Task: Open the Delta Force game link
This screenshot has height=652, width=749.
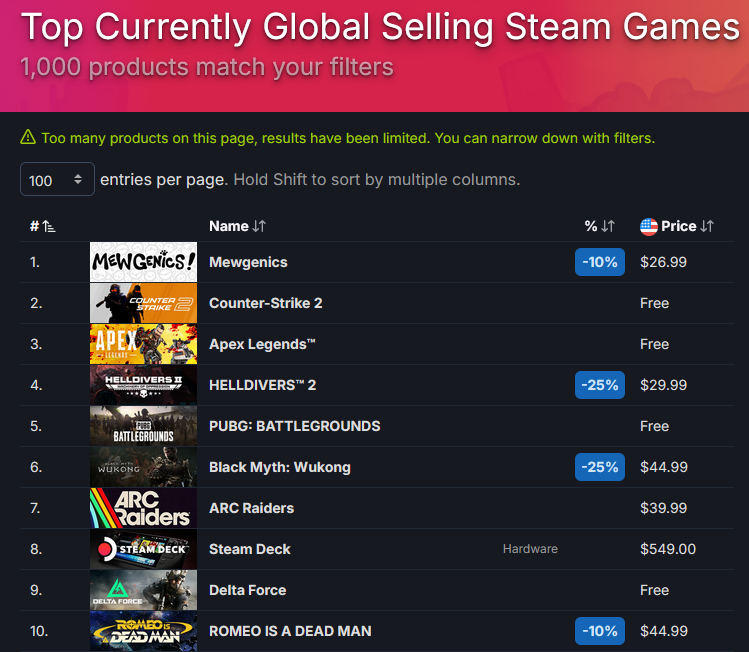Action: pyautogui.click(x=247, y=590)
